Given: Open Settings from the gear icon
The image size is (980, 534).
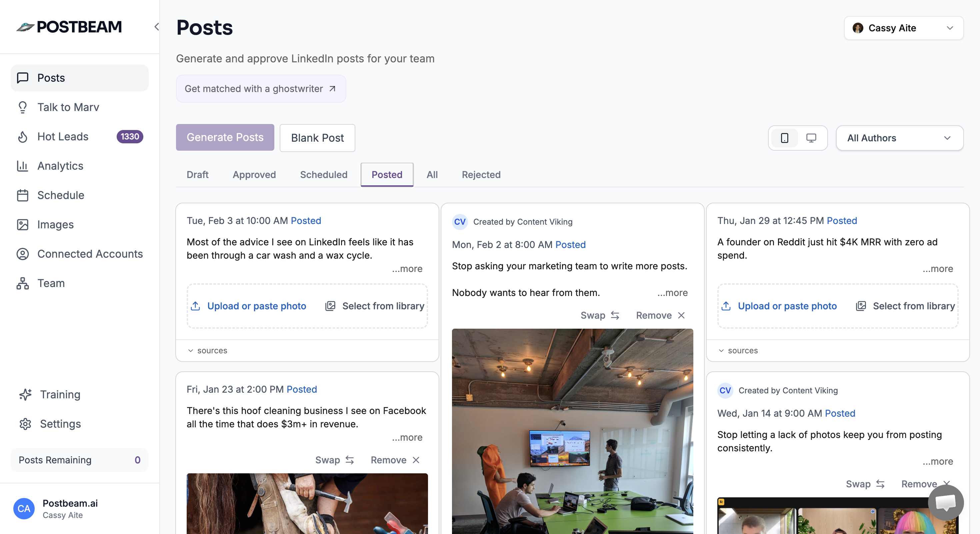Looking at the screenshot, I should [25, 424].
